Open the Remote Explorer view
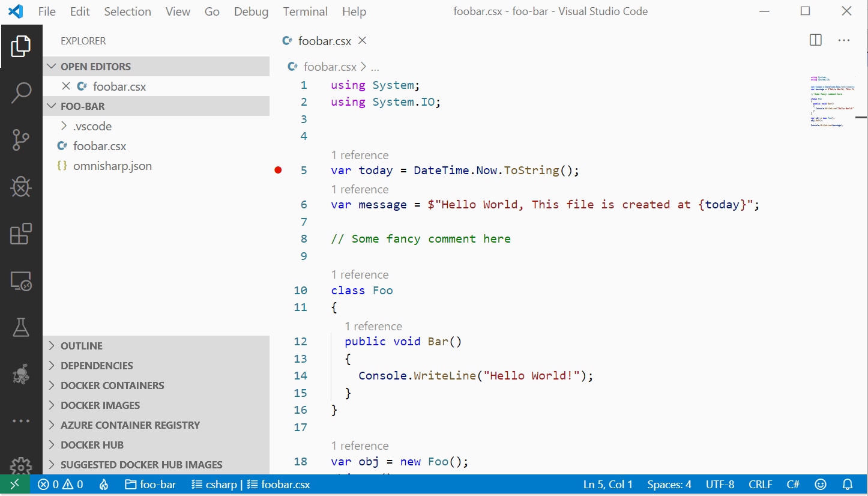 [x=21, y=280]
